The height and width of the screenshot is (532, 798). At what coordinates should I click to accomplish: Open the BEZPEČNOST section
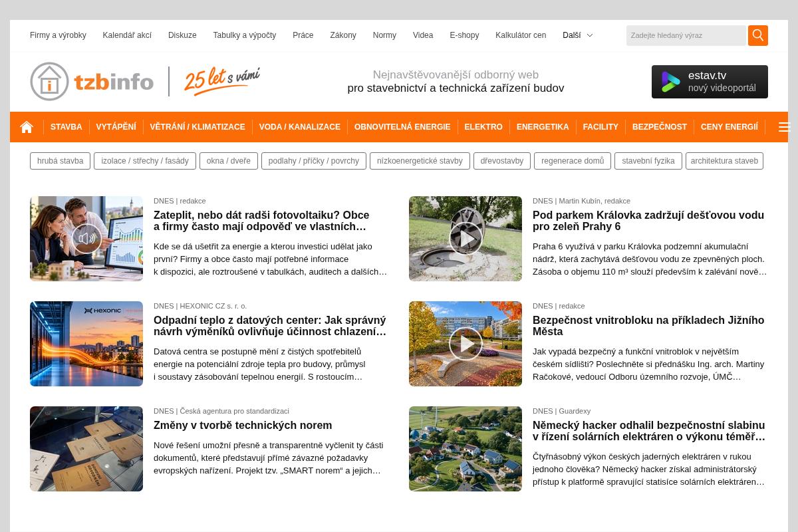pos(660,127)
